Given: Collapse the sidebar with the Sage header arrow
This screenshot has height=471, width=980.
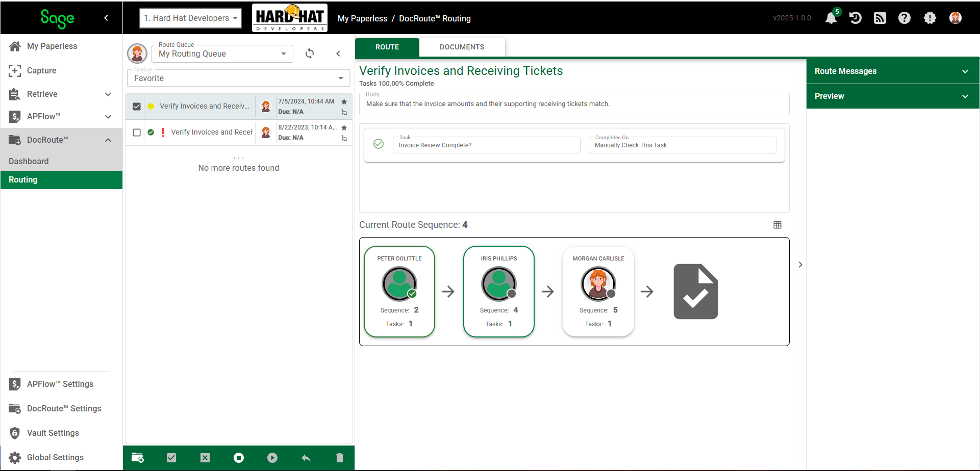Looking at the screenshot, I should tap(106, 18).
